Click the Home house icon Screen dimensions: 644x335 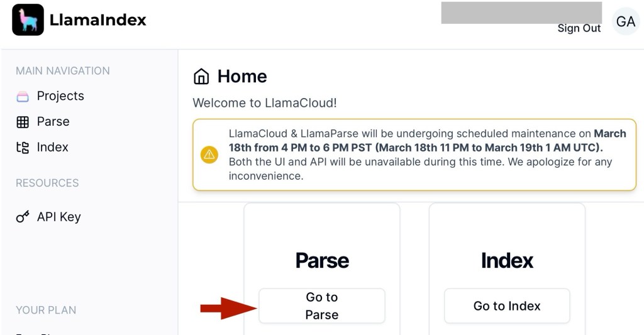tap(201, 77)
